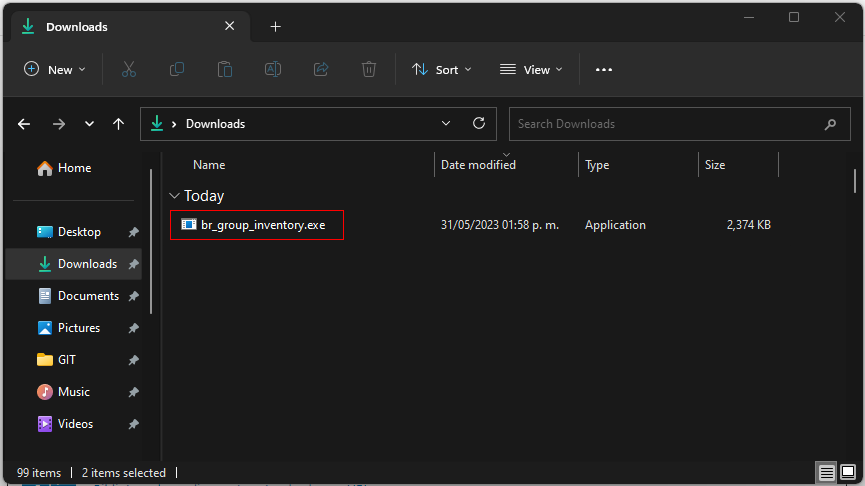
Task: Switch to details view layout
Action: tap(826, 472)
